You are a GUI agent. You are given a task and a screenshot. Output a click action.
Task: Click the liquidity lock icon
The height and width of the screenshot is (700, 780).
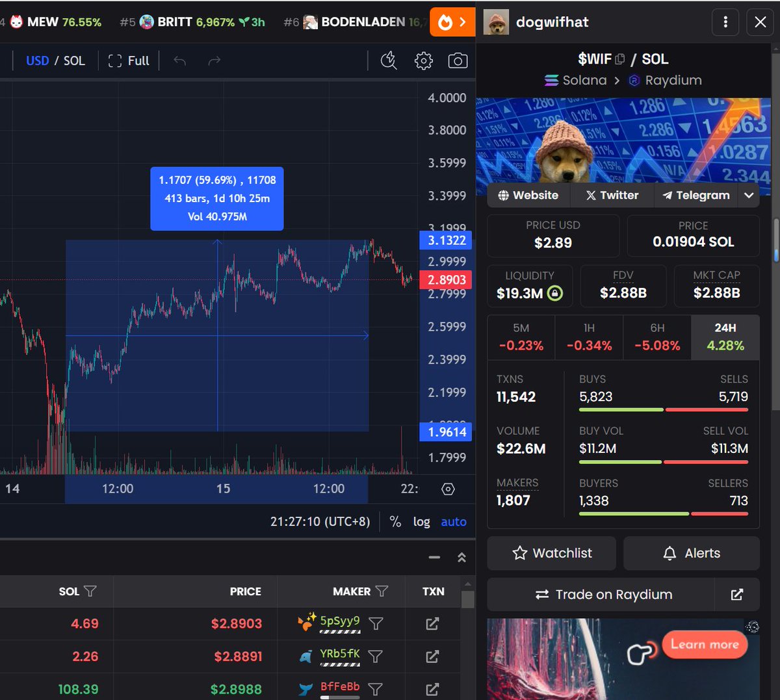[554, 294]
